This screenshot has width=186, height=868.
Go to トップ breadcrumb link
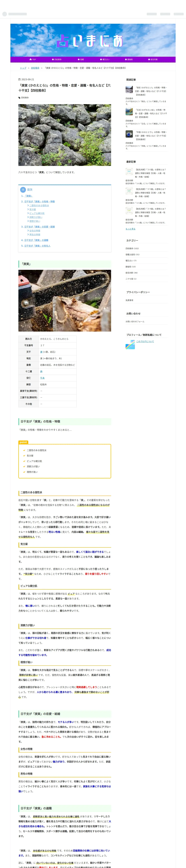click(23, 68)
